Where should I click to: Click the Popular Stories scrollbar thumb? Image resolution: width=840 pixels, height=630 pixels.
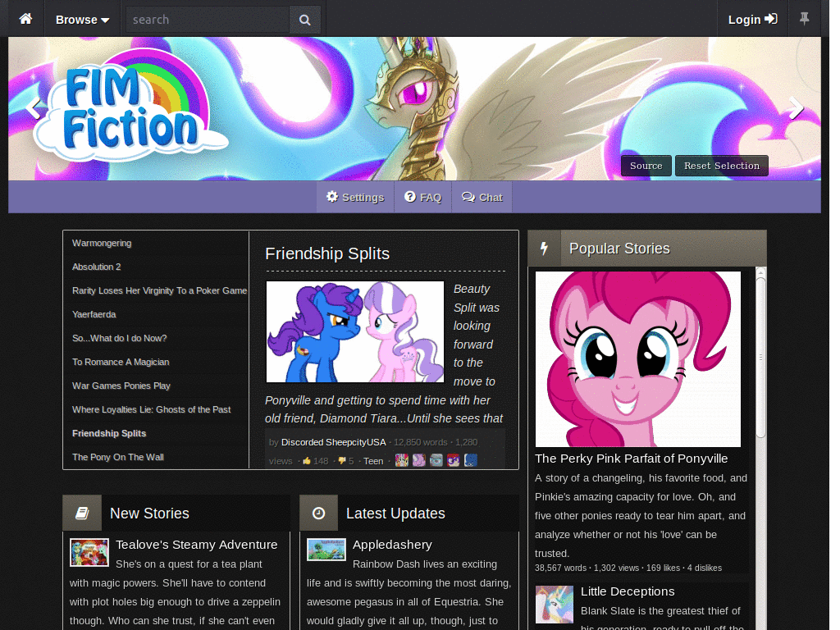[760, 357]
